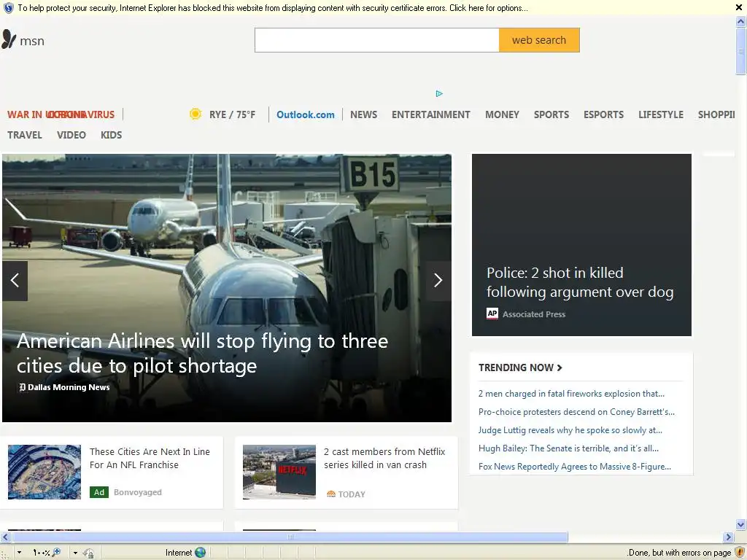Click the Internet security zone label
The image size is (747, 560).
(x=178, y=553)
